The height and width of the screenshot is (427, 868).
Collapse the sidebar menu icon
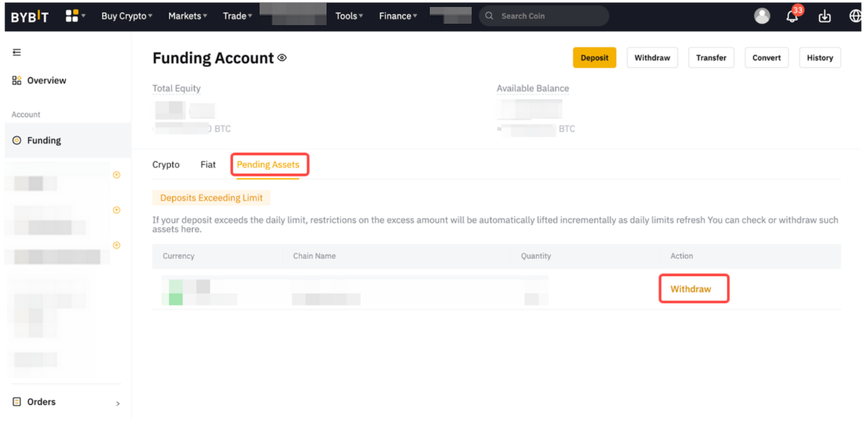(x=17, y=52)
